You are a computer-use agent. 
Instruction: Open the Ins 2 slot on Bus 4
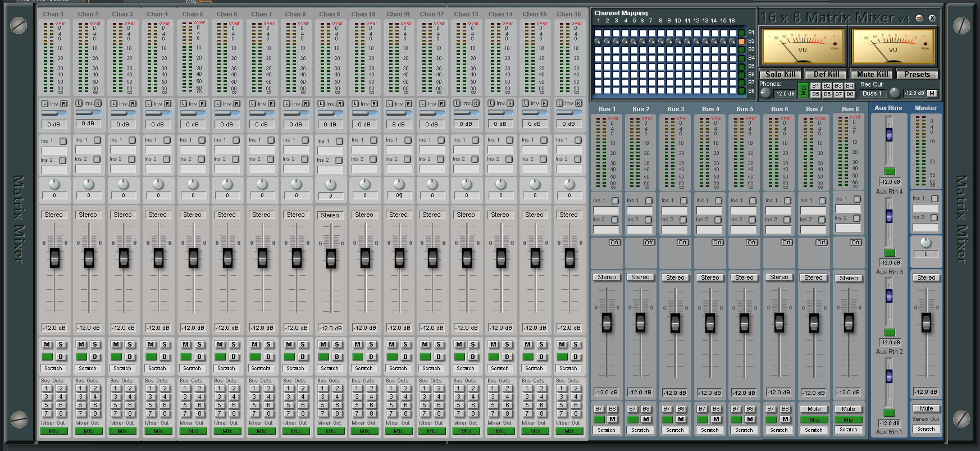coord(709,229)
